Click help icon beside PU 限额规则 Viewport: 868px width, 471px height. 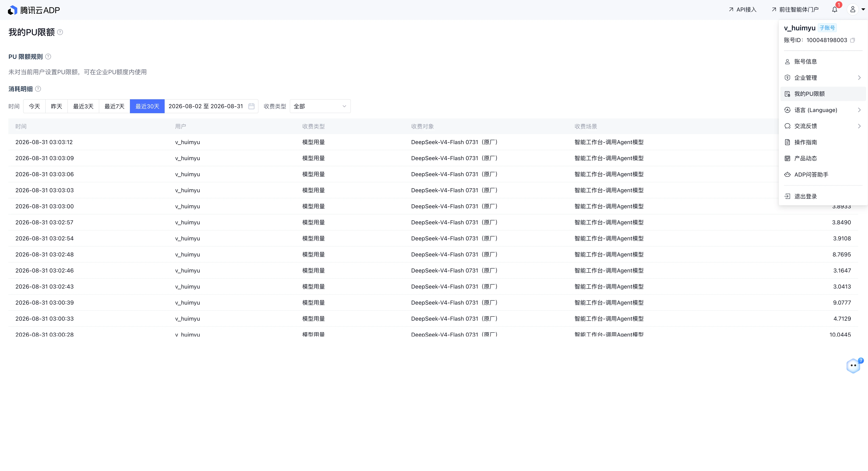[48, 57]
